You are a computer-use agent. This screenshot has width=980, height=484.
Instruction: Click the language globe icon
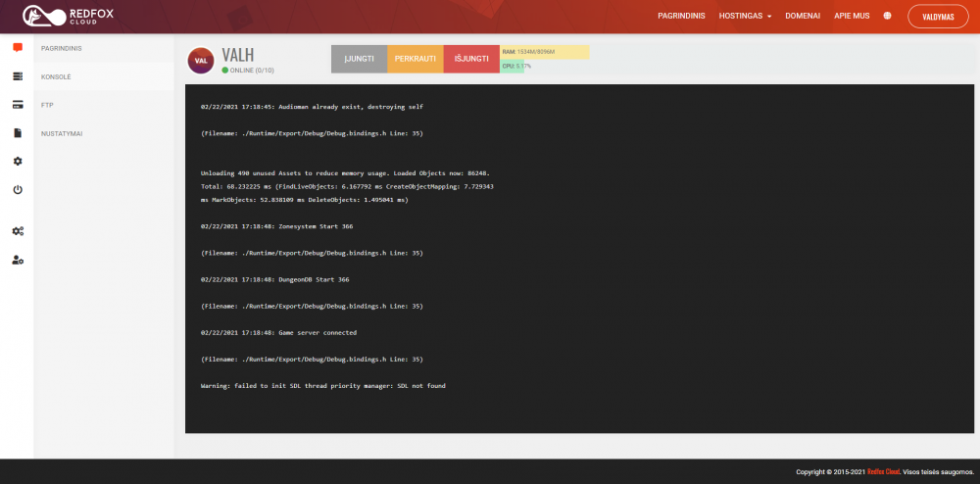[888, 16]
